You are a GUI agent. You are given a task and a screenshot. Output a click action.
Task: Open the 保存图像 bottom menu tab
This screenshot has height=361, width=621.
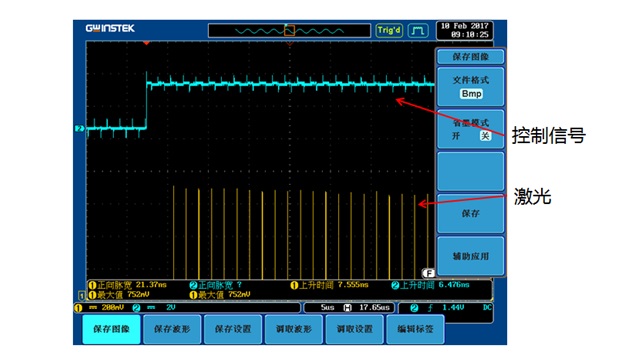(111, 329)
